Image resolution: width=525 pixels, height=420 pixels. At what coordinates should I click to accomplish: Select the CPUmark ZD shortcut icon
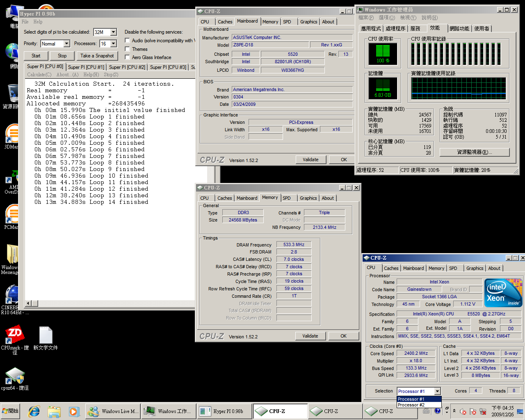(15, 340)
